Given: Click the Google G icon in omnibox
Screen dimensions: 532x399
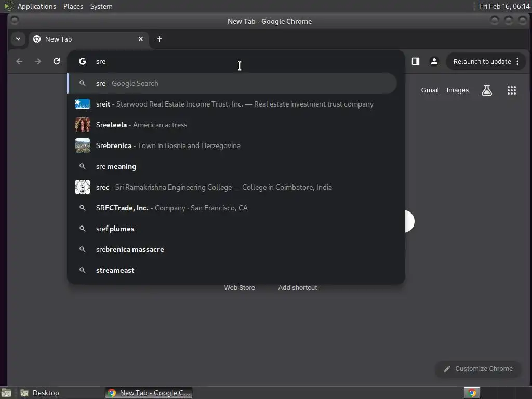Looking at the screenshot, I should (x=83, y=61).
